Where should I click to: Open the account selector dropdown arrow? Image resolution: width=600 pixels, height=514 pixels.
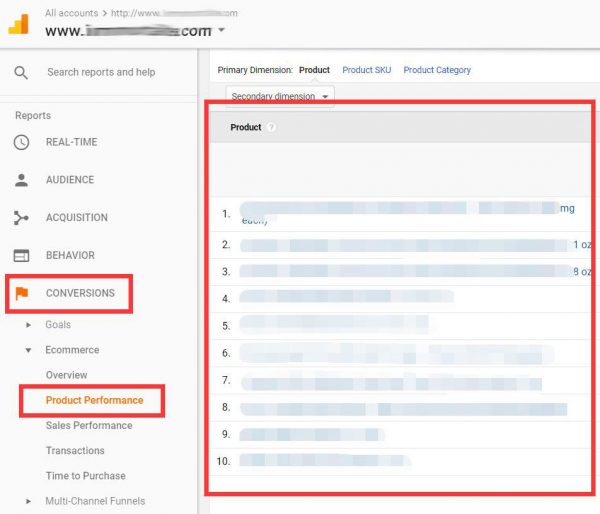click(221, 30)
